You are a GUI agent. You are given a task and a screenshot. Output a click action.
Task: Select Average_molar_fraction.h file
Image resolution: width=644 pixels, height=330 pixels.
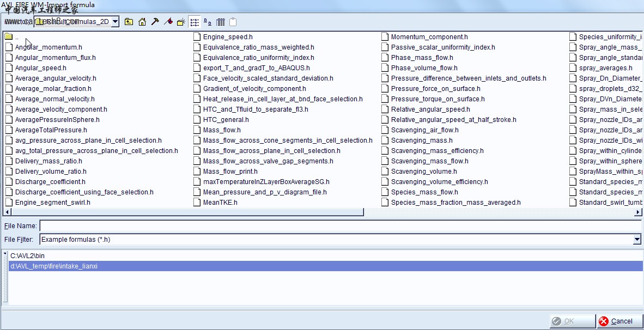pyautogui.click(x=48, y=89)
